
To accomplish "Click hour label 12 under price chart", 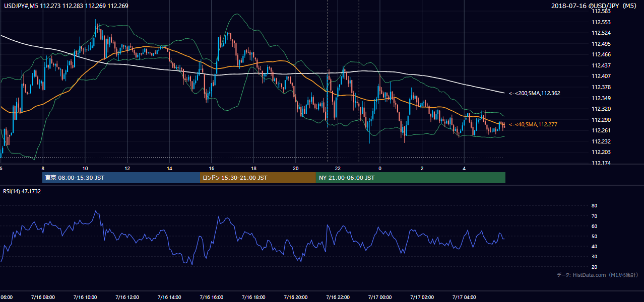I will click(127, 168).
